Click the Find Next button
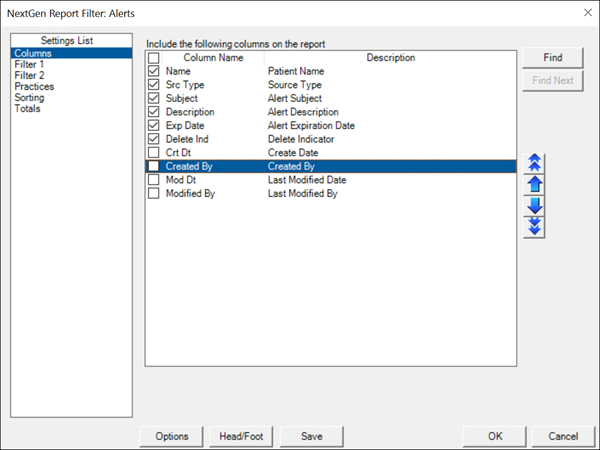The image size is (600, 450). click(553, 80)
